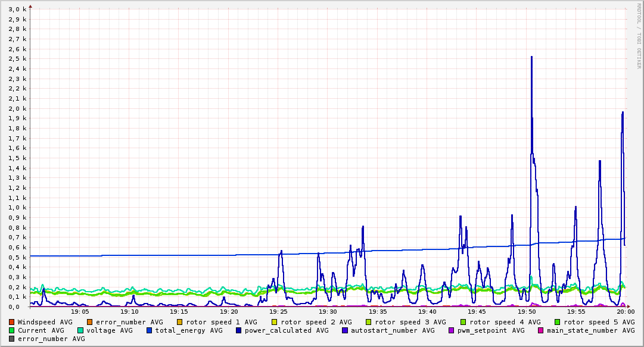
Task: Click the blue total_energy AVG legend swatch
Action: pyautogui.click(x=150, y=330)
